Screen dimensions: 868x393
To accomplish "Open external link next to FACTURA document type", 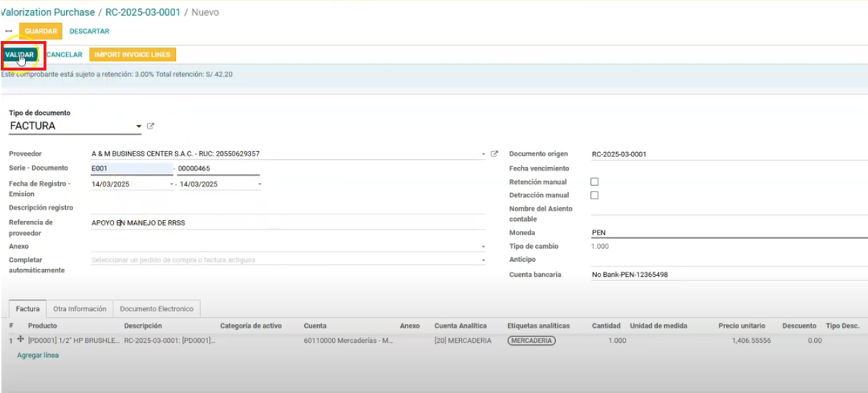I will click(x=151, y=126).
